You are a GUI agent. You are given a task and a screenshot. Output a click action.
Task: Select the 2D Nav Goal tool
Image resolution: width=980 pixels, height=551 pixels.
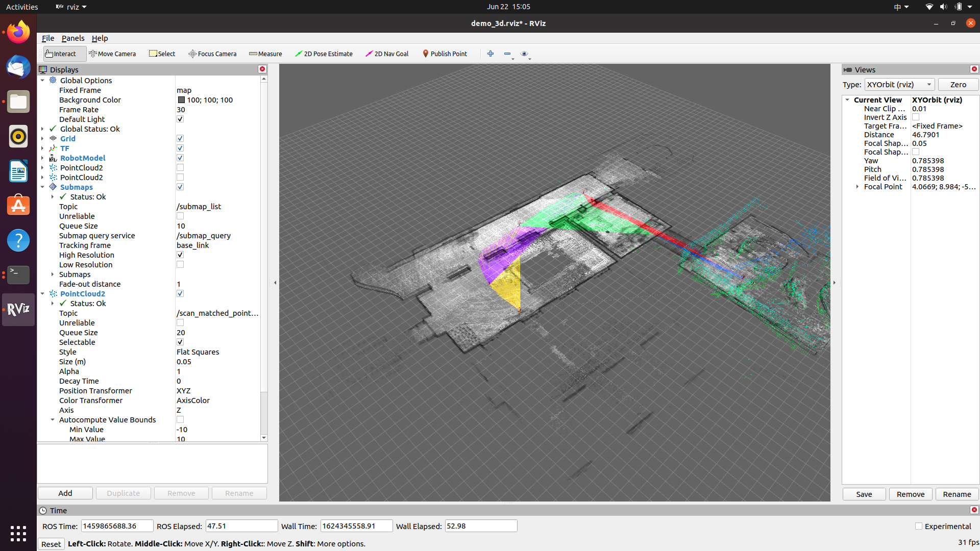(x=387, y=54)
